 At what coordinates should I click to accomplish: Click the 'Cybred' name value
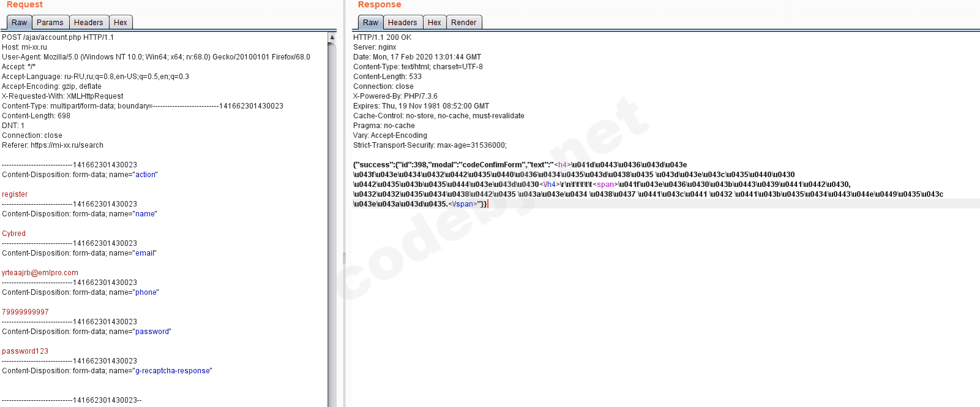[14, 234]
